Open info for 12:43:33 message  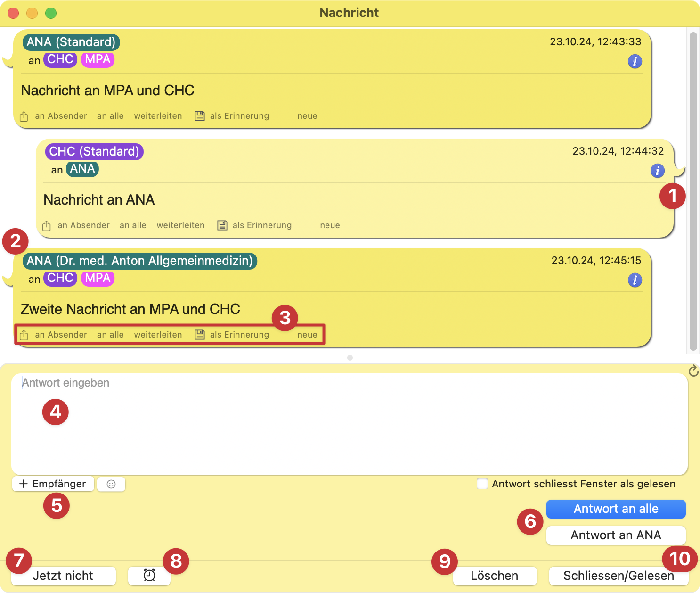click(x=635, y=61)
